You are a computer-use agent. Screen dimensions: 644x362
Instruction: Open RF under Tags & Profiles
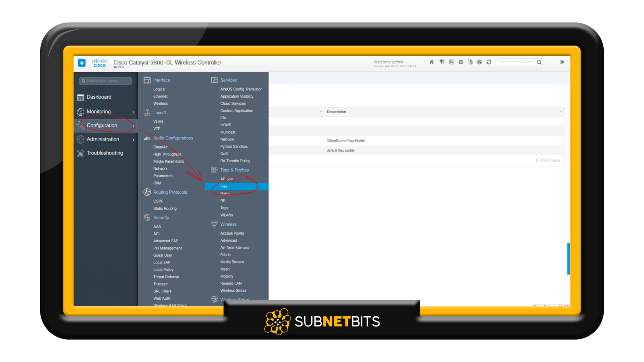click(x=222, y=201)
